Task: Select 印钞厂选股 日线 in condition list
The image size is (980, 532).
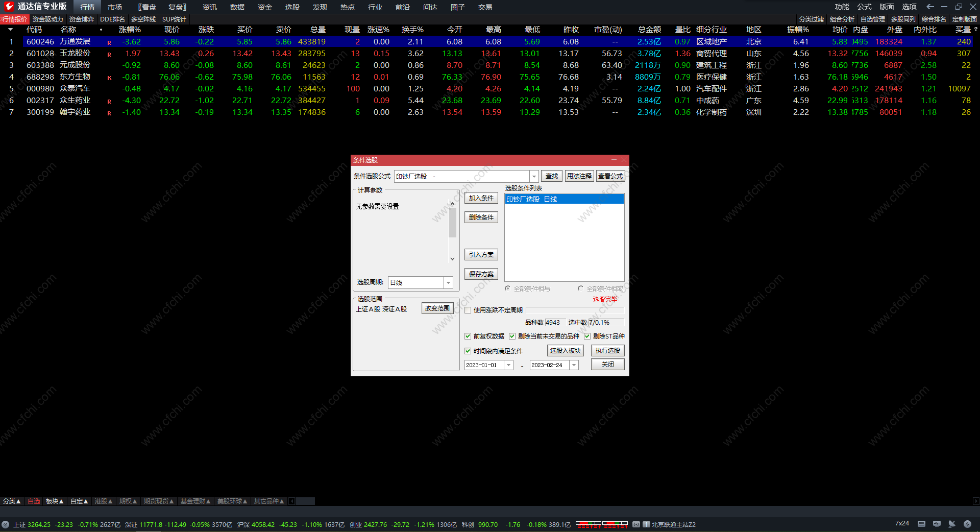Action: [564, 199]
